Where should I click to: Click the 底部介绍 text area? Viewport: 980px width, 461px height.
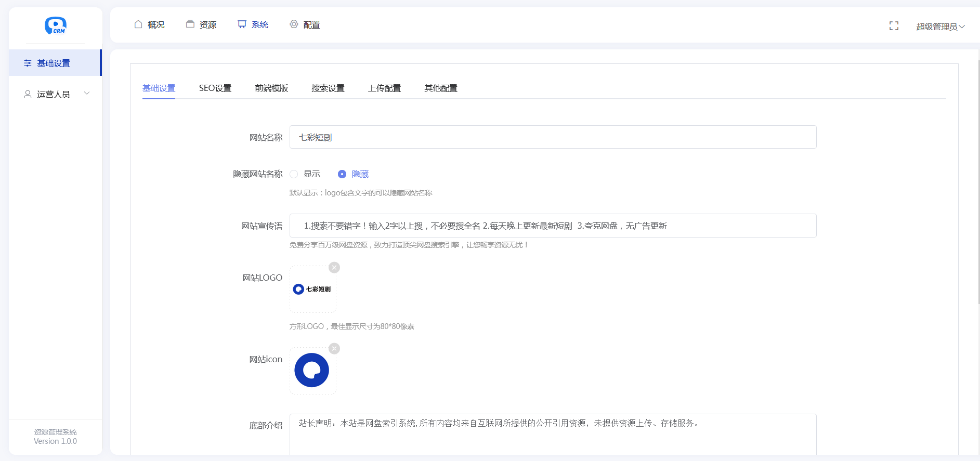(553, 434)
